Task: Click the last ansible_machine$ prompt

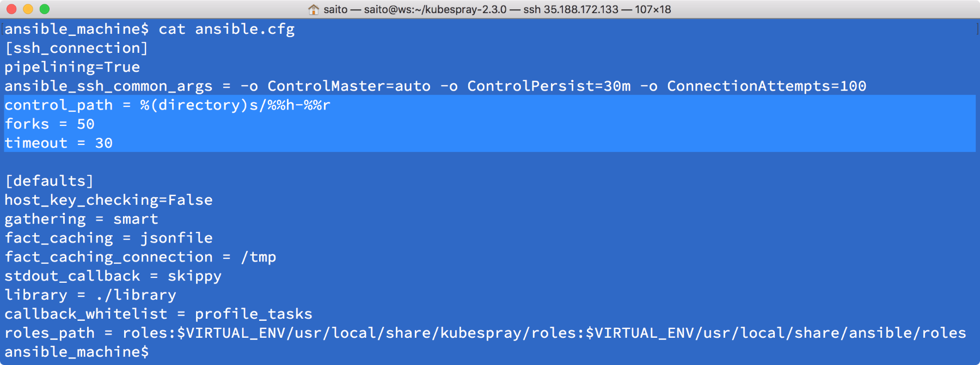Action: [x=76, y=352]
